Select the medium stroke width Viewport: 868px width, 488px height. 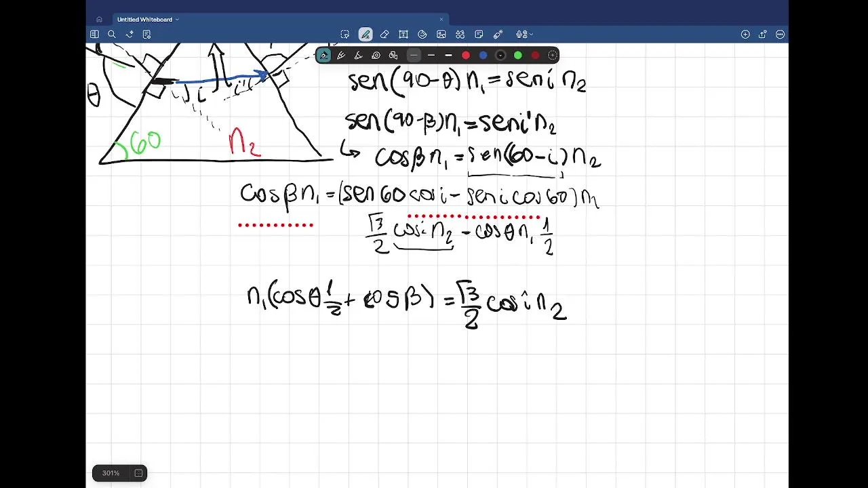click(431, 56)
